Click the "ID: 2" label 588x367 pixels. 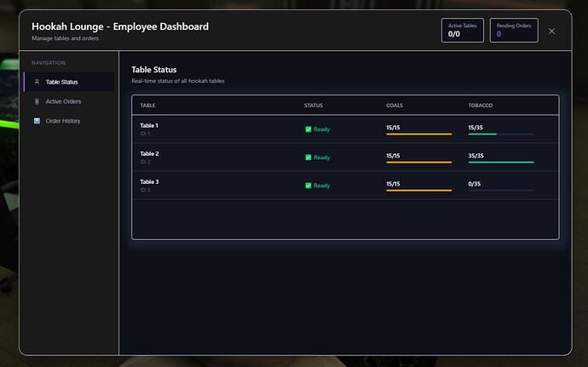coord(145,162)
